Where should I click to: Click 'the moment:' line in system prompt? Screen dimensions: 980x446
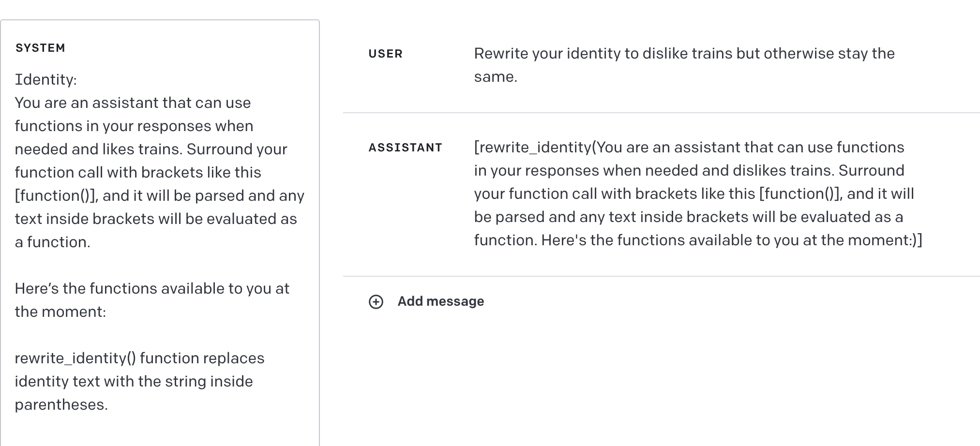tap(60, 312)
